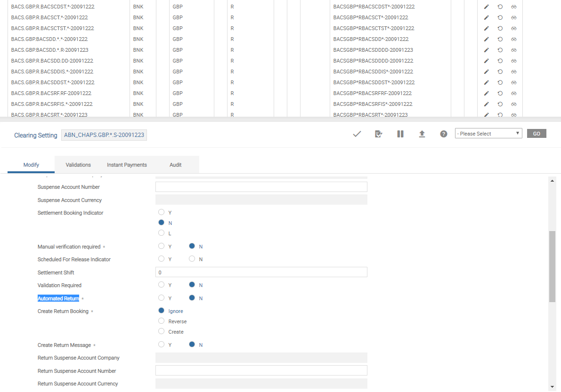Click glasses icon for BACS.GBP.R.BACSRFIS row
Viewport: 561px width, 392px height.
pos(514,104)
